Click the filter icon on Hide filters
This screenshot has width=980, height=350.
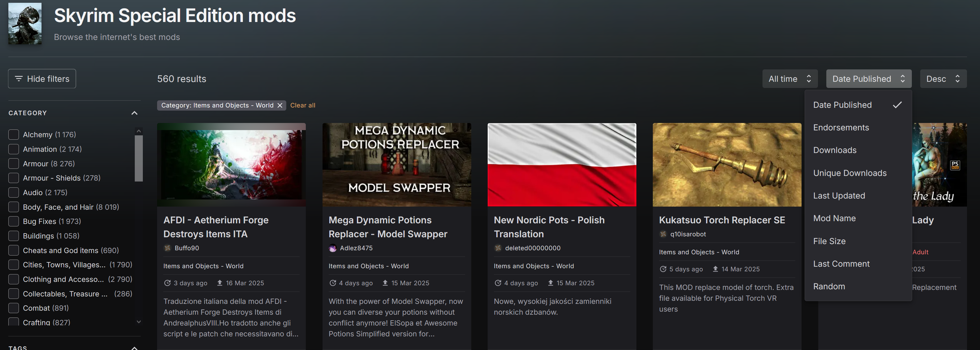pyautogui.click(x=18, y=79)
